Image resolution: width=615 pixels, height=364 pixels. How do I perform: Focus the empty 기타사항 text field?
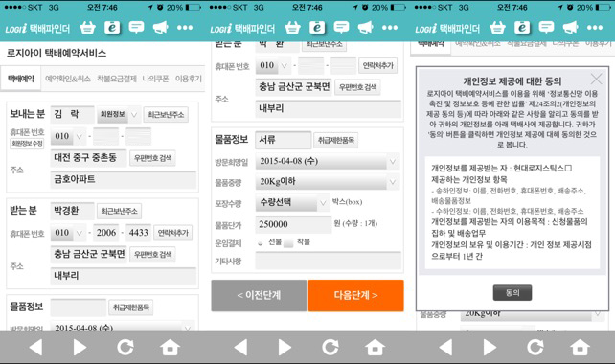(329, 261)
